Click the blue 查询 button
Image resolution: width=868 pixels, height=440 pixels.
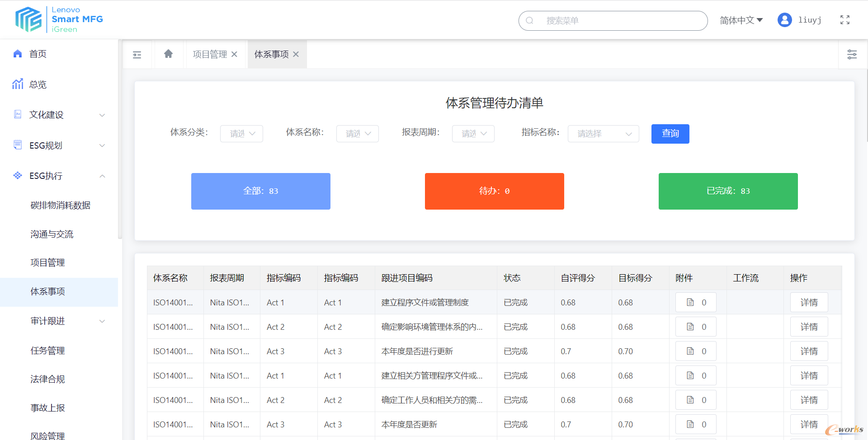pyautogui.click(x=670, y=134)
